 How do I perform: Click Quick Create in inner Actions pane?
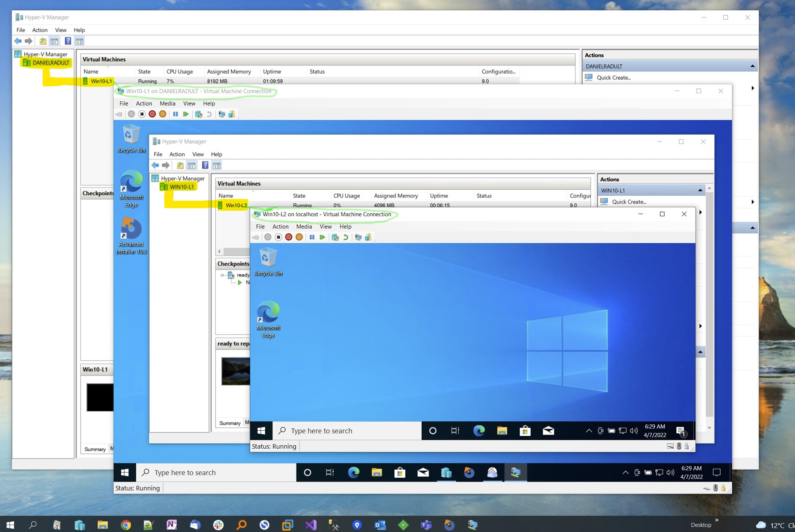click(x=629, y=202)
